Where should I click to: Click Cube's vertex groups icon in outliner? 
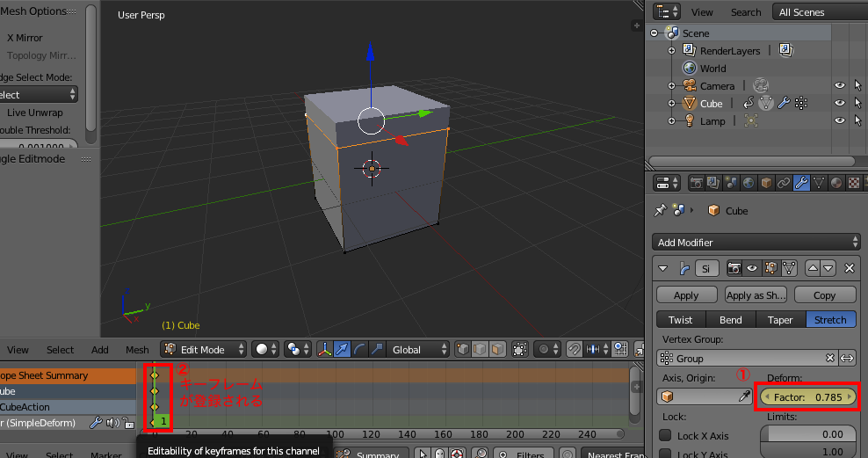pyautogui.click(x=801, y=103)
